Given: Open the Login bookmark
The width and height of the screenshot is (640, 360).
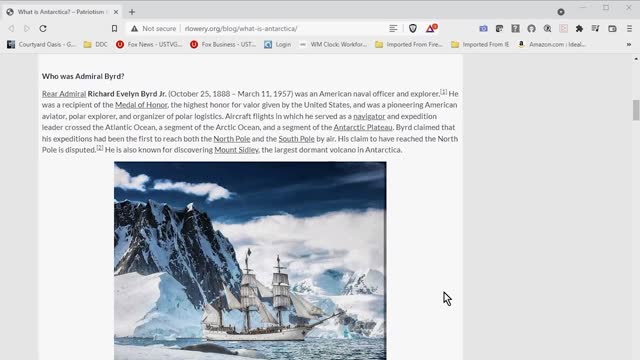Looking at the screenshot, I should coord(278,44).
